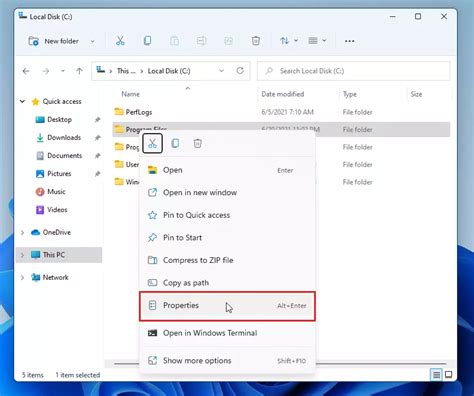
Task: Choose Pin to Quick access
Action: pyautogui.click(x=227, y=215)
